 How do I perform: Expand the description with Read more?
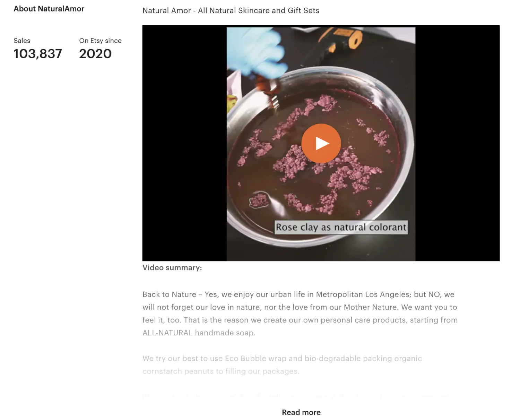click(301, 412)
